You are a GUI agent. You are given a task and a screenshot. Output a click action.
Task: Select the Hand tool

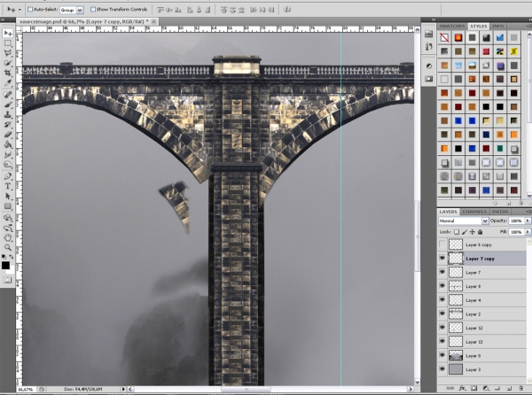[x=8, y=237]
